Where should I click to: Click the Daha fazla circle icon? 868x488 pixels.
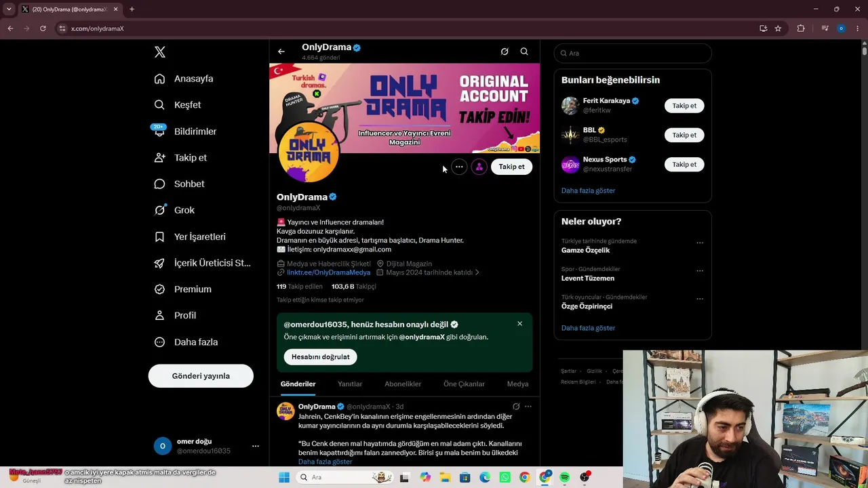coord(159,342)
